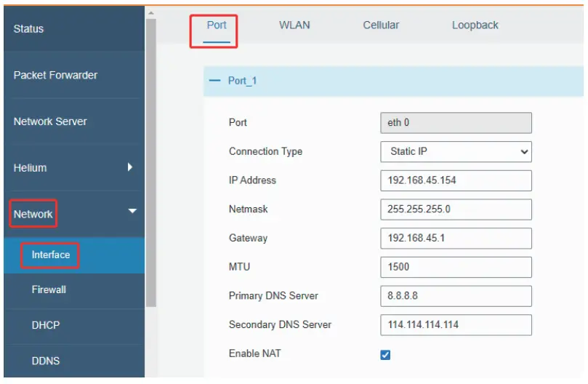Select the Network sidebar entry
The width and height of the screenshot is (588, 384).
pos(33,214)
